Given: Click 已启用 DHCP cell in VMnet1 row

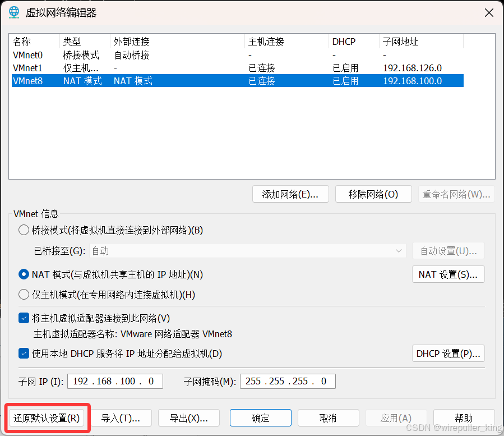Looking at the screenshot, I should [345, 68].
